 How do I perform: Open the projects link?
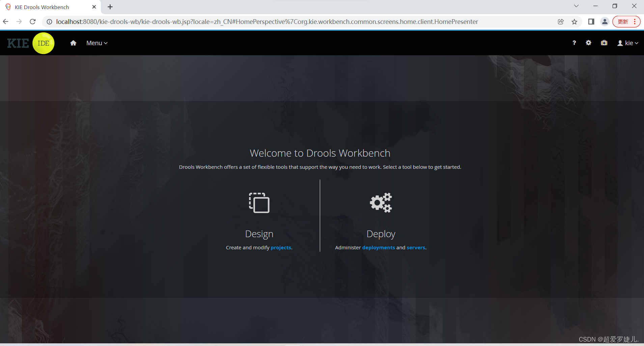click(x=281, y=248)
